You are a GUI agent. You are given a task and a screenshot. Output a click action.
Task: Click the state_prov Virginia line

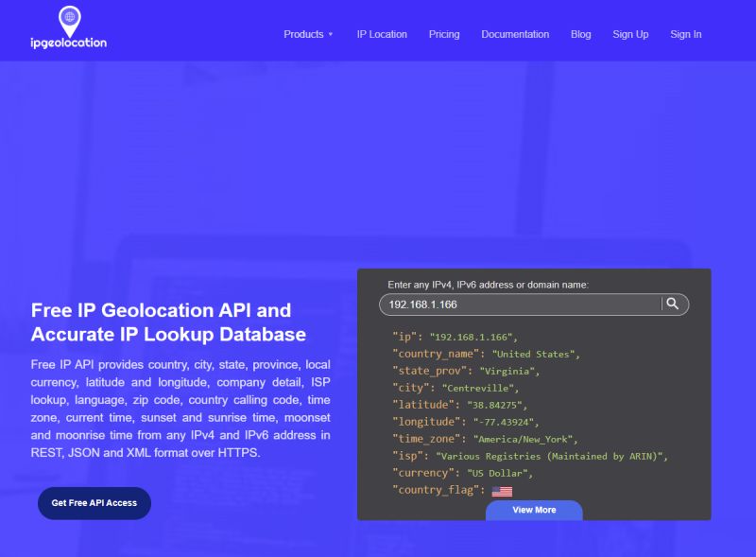466,371
